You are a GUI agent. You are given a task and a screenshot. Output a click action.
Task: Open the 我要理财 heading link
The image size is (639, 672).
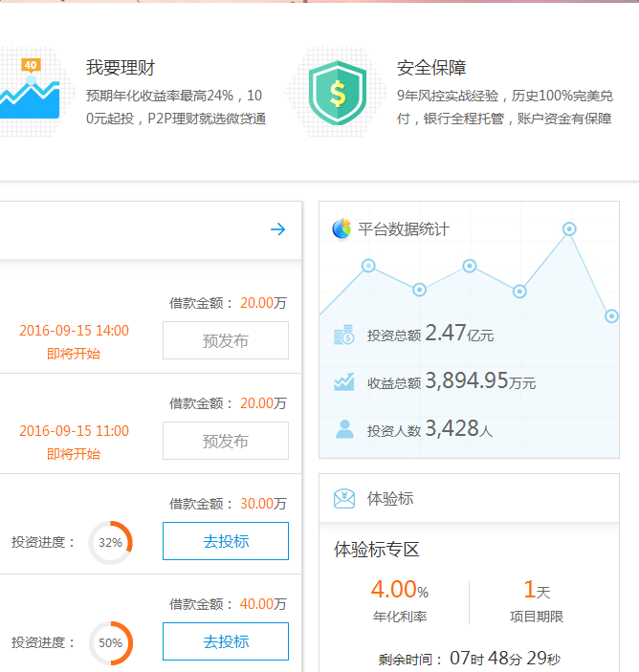[x=121, y=68]
